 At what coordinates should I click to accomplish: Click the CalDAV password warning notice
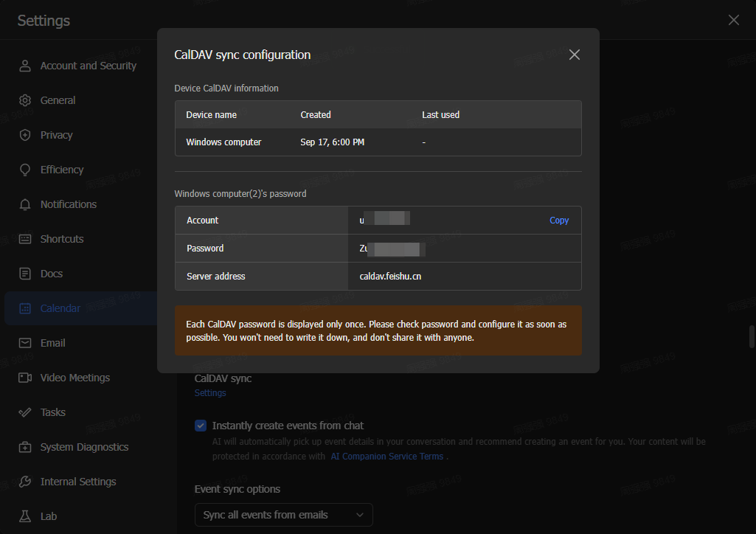pos(378,330)
